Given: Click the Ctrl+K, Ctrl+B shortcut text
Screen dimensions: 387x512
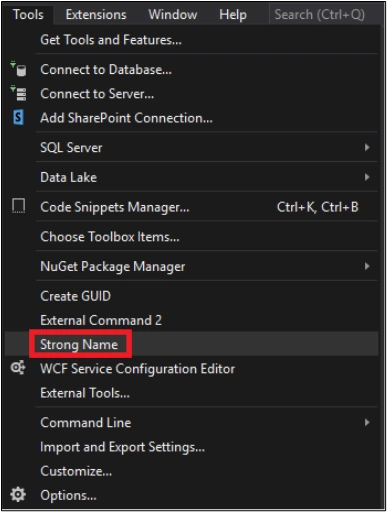Looking at the screenshot, I should click(x=318, y=207).
